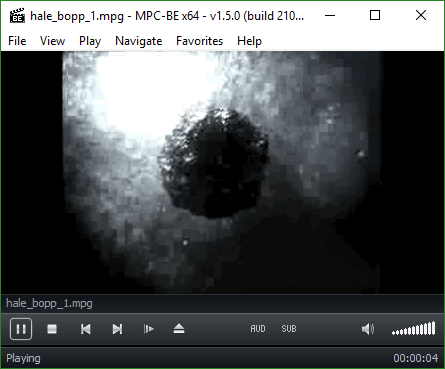Pause playback with the pause button
Image resolution: width=445 pixels, height=369 pixels.
click(21, 329)
